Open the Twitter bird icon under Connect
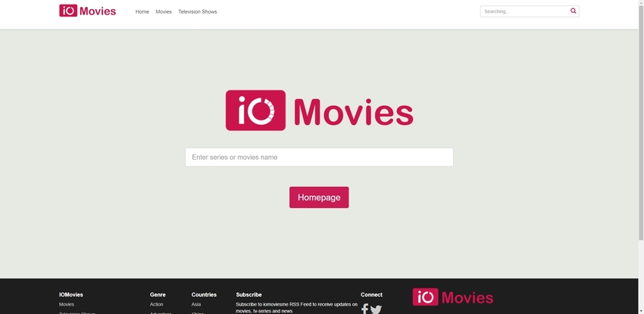 tap(376, 309)
